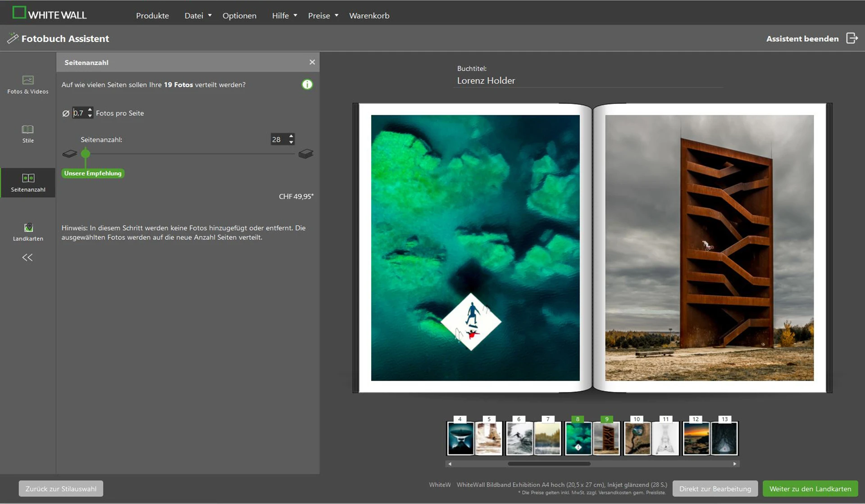Image resolution: width=865 pixels, height=504 pixels.
Task: Click the thin book icon at slider start
Action: pyautogui.click(x=69, y=154)
